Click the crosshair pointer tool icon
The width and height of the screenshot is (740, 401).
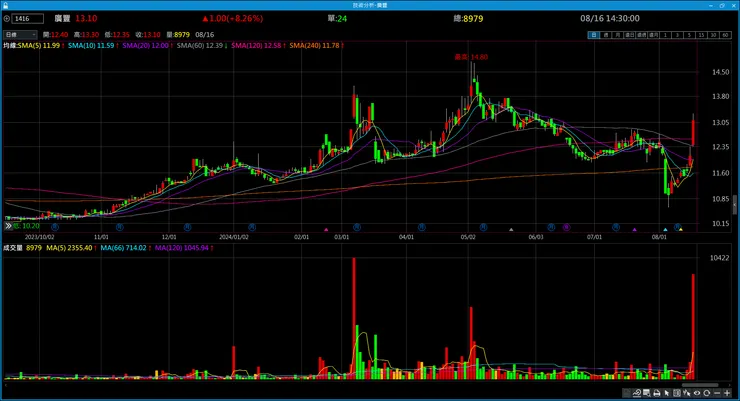point(687,393)
